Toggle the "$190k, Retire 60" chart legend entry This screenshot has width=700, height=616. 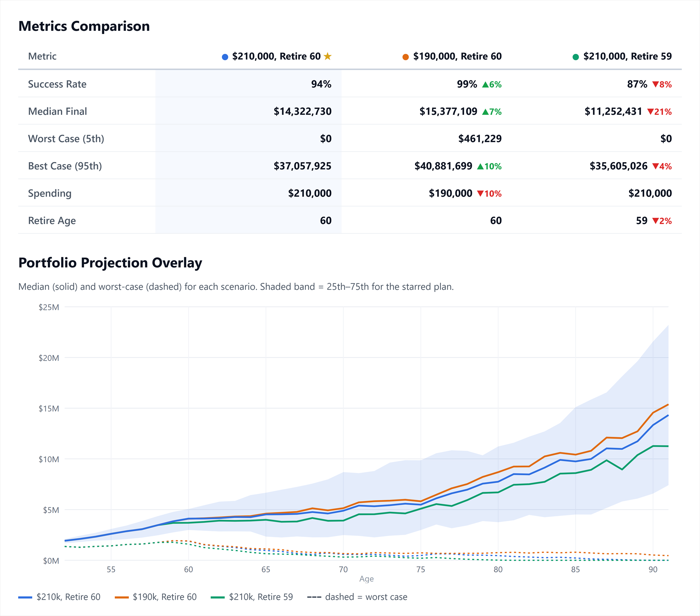[156, 597]
